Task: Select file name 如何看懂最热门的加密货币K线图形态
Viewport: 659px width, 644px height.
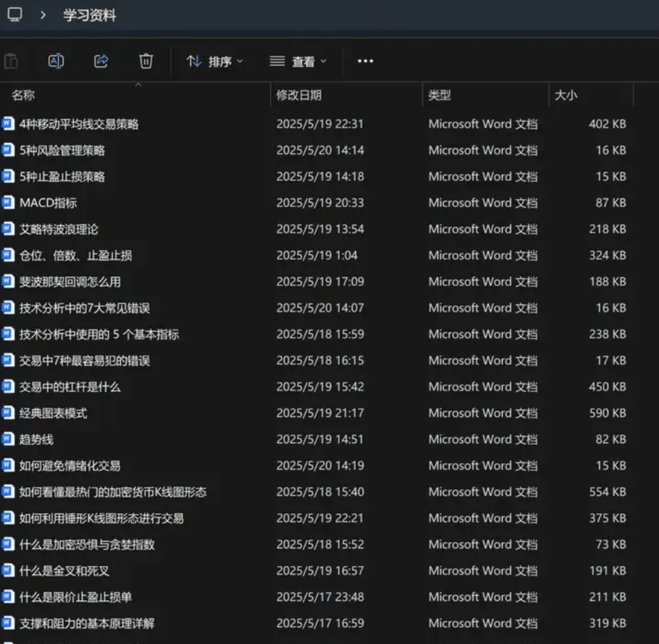Action: click(113, 492)
